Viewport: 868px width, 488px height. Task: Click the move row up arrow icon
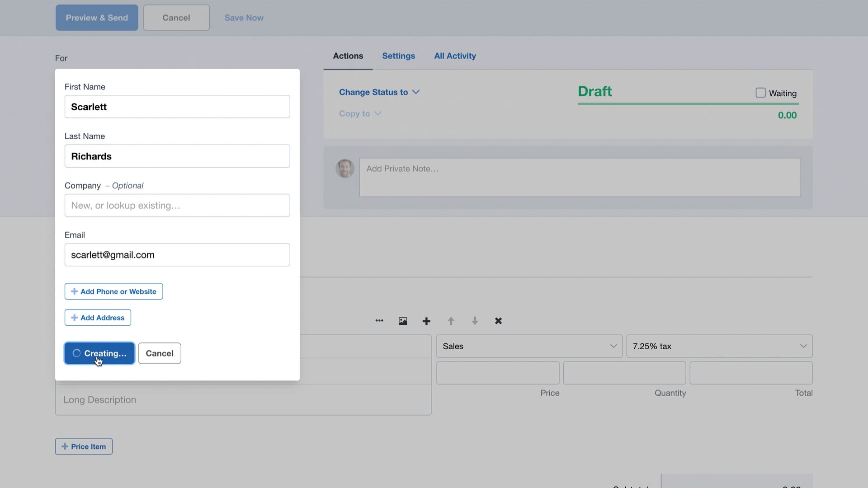(451, 321)
